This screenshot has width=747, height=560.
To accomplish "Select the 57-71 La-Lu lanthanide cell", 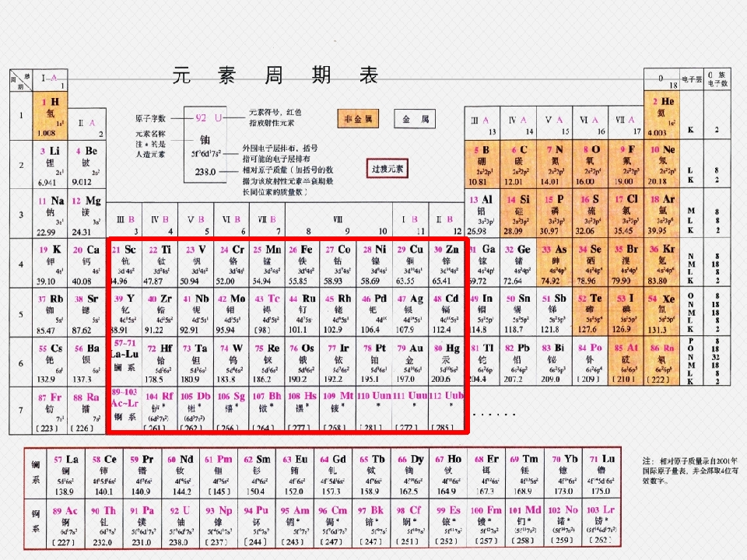I will tap(126, 362).
